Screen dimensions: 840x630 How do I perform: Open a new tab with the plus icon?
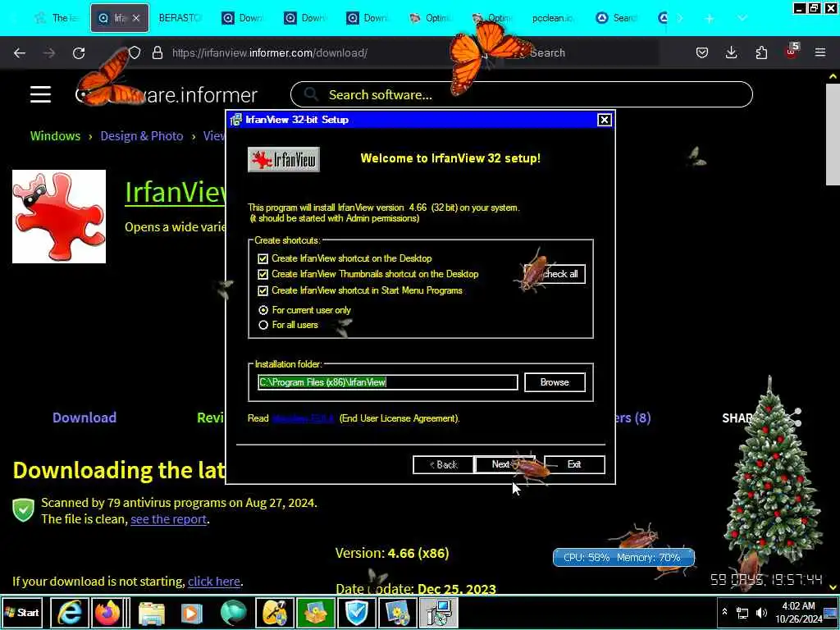pos(710,19)
